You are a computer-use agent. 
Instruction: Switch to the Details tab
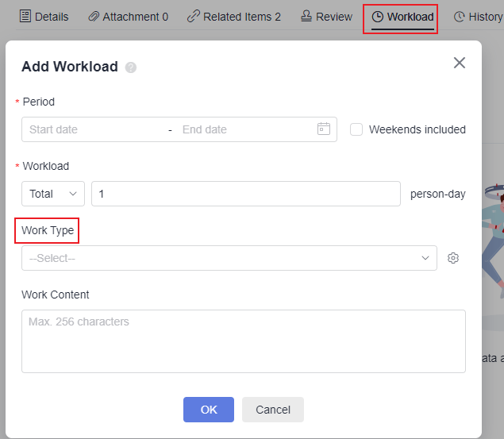point(44,17)
